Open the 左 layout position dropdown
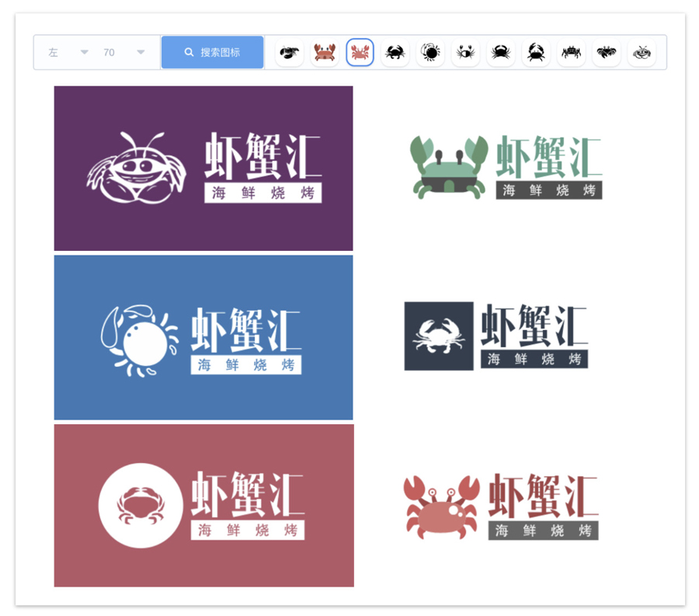This screenshot has width=699, height=616. tap(68, 53)
